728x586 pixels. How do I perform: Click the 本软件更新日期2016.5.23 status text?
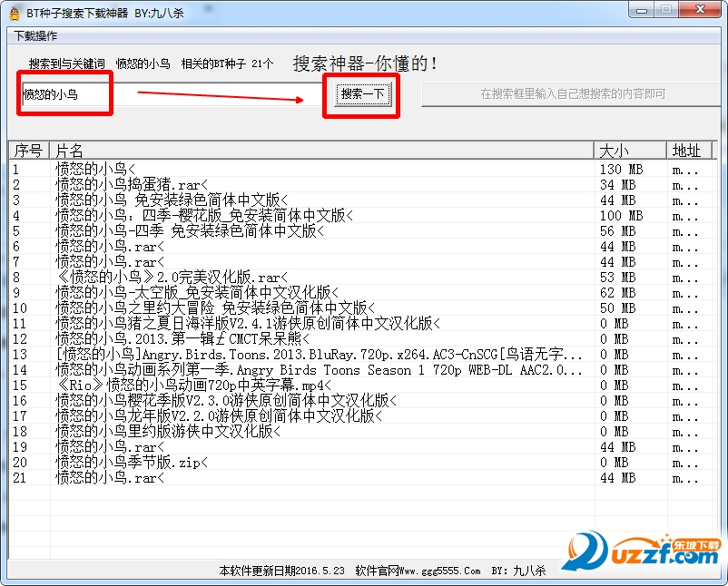[x=281, y=571]
